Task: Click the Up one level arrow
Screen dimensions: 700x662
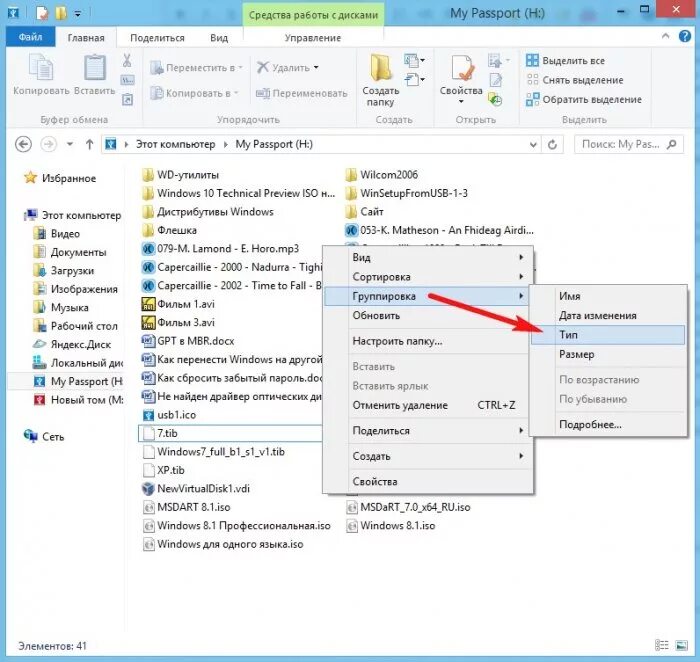Action: click(89, 144)
